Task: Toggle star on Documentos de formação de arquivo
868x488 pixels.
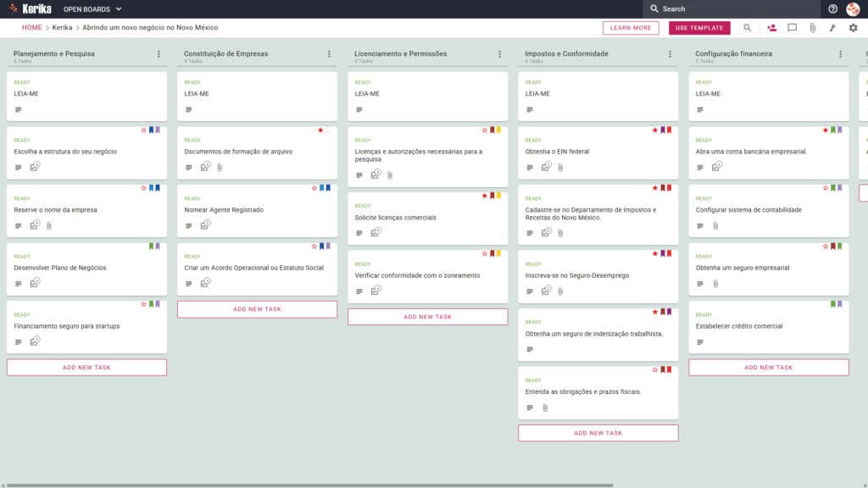Action: tap(320, 130)
